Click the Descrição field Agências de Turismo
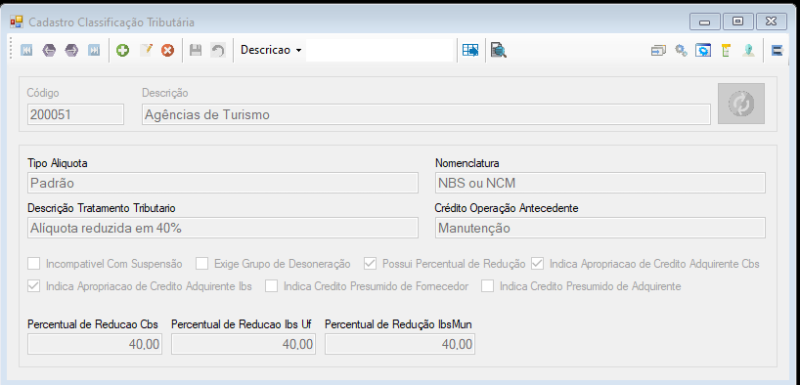Viewport: 800px width, 385px height. (426, 114)
